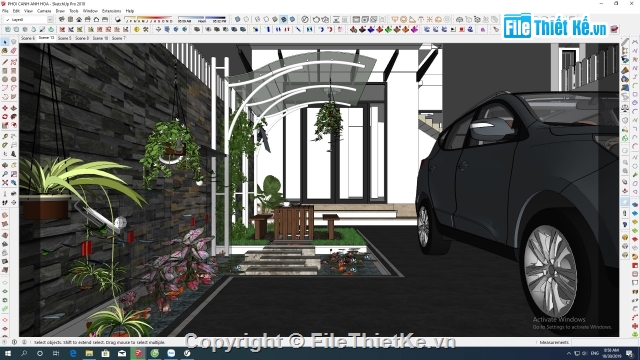
Task: Select the Offset tool
Action: point(13,125)
